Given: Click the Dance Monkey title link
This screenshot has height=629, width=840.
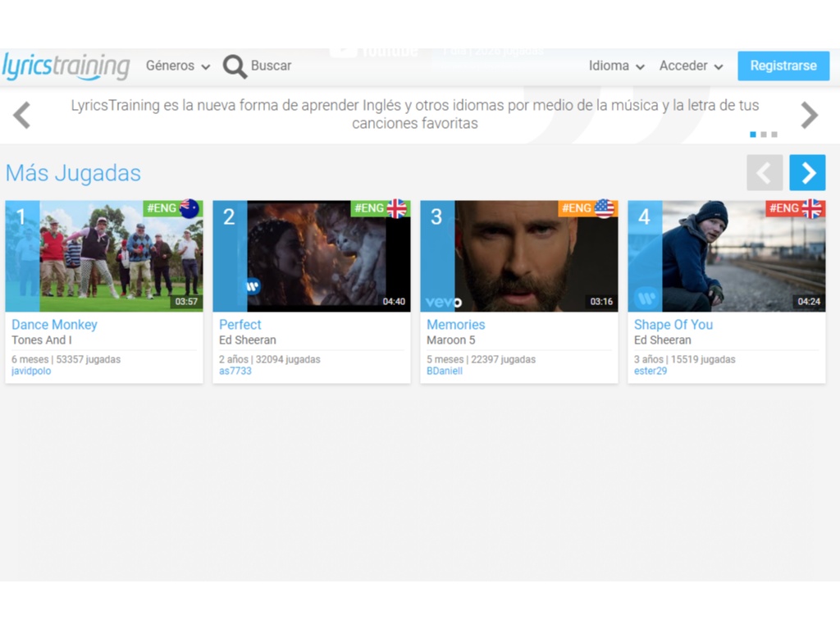Looking at the screenshot, I should 55,325.
